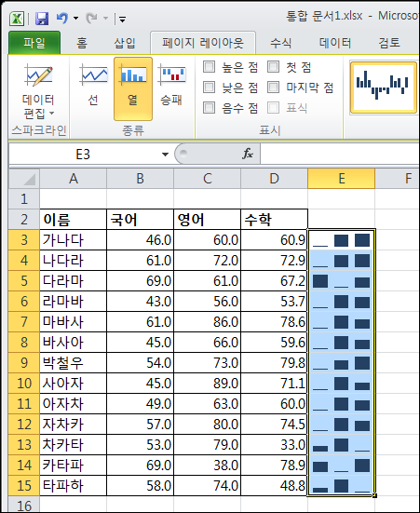Image resolution: width=420 pixels, height=513 pixels.
Task: Open the undo history dropdown arrow
Action: click(x=76, y=19)
